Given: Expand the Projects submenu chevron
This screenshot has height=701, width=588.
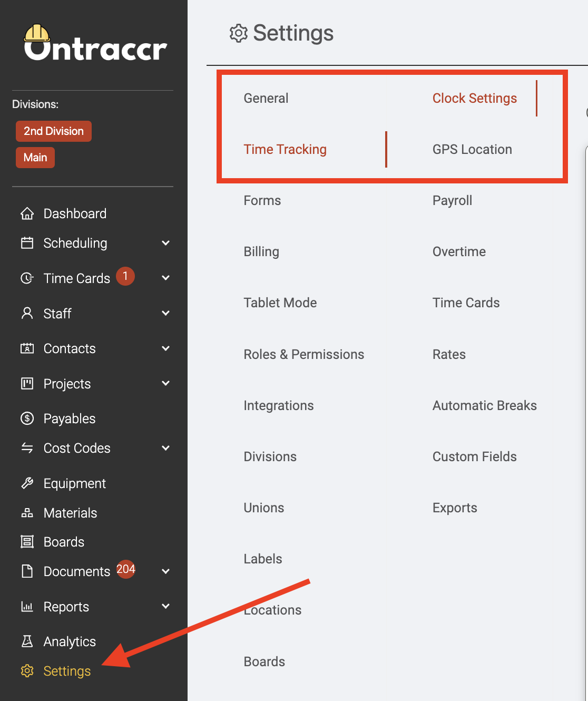Looking at the screenshot, I should coord(166,383).
